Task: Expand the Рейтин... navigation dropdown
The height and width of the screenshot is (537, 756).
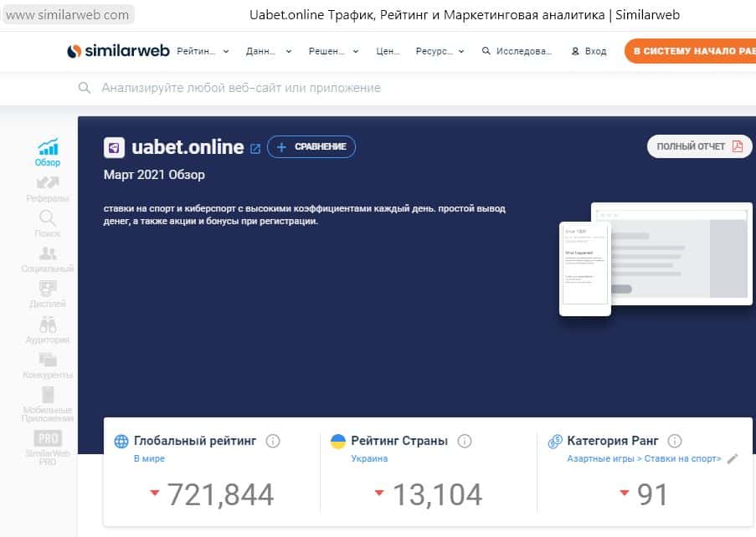Action: pos(203,51)
